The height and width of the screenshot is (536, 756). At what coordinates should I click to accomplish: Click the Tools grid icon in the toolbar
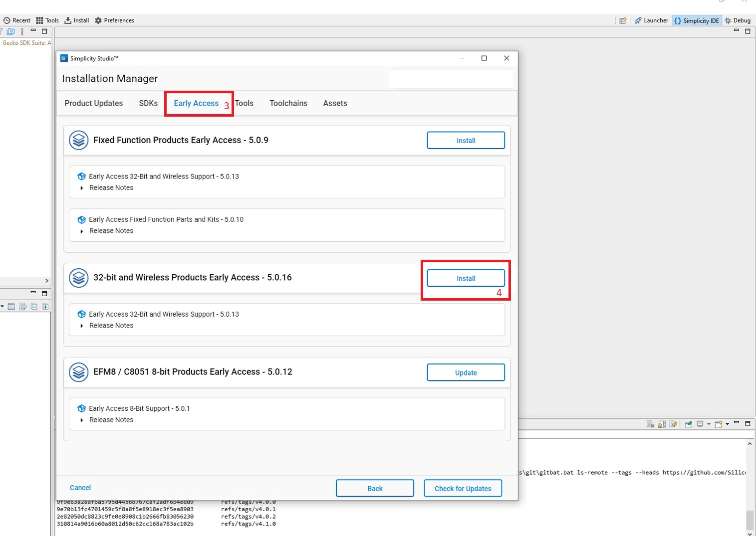(39, 20)
